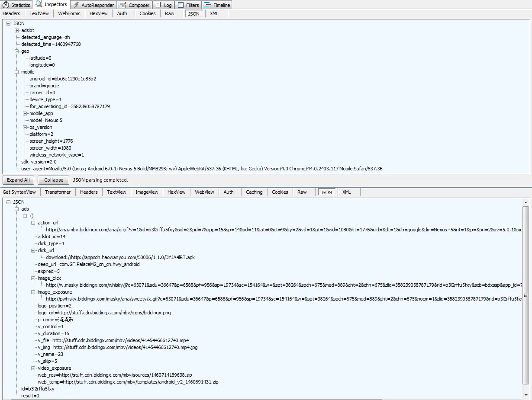Open the Timeline tab
Image resolution: width=532 pixels, height=400 pixels.
point(217,5)
